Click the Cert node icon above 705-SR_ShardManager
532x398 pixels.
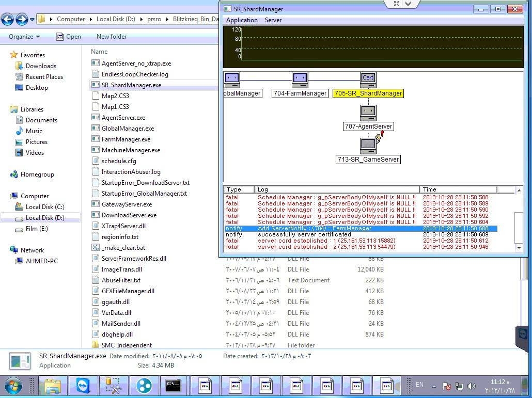coord(368,80)
